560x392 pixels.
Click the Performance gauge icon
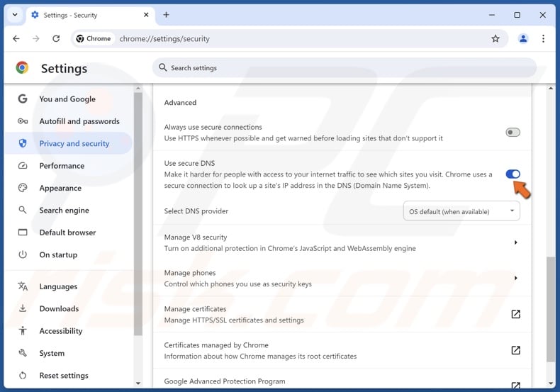pos(23,166)
